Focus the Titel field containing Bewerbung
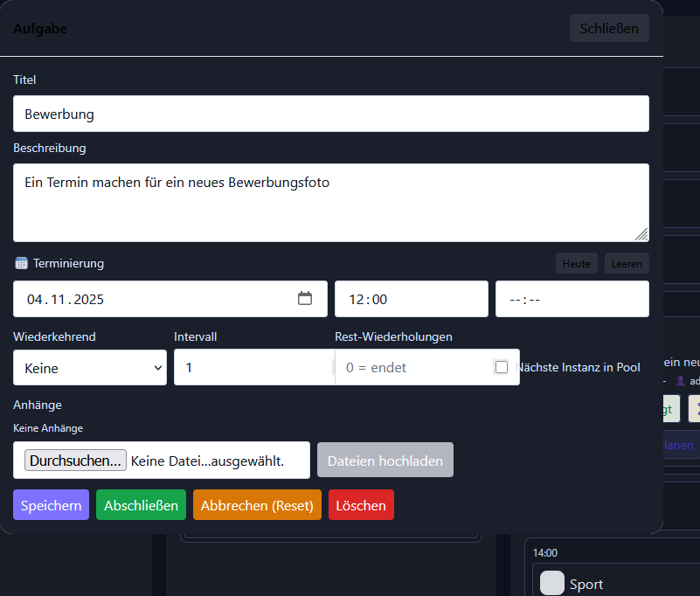 (331, 114)
